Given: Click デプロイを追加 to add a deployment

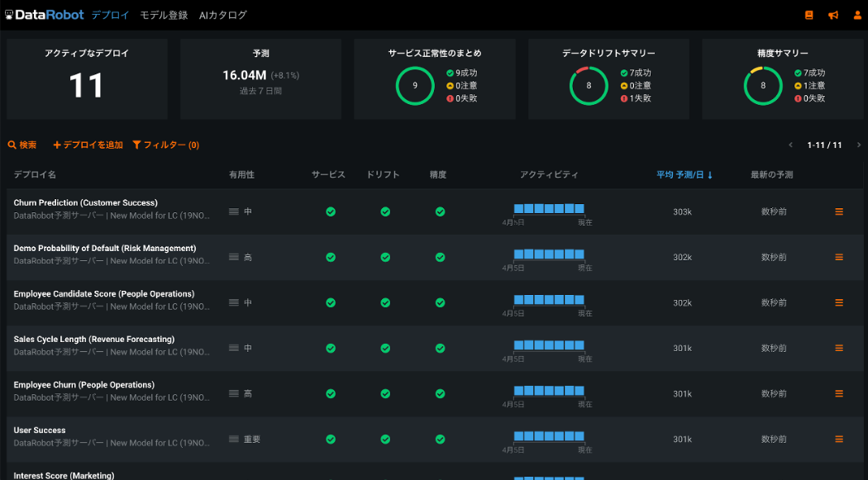Looking at the screenshot, I should click(88, 145).
